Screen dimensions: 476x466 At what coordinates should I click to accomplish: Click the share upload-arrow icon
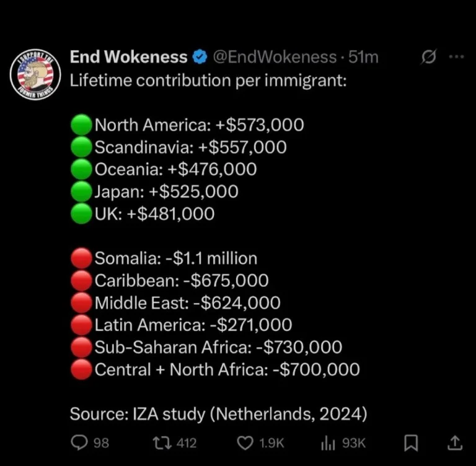pyautogui.click(x=454, y=442)
